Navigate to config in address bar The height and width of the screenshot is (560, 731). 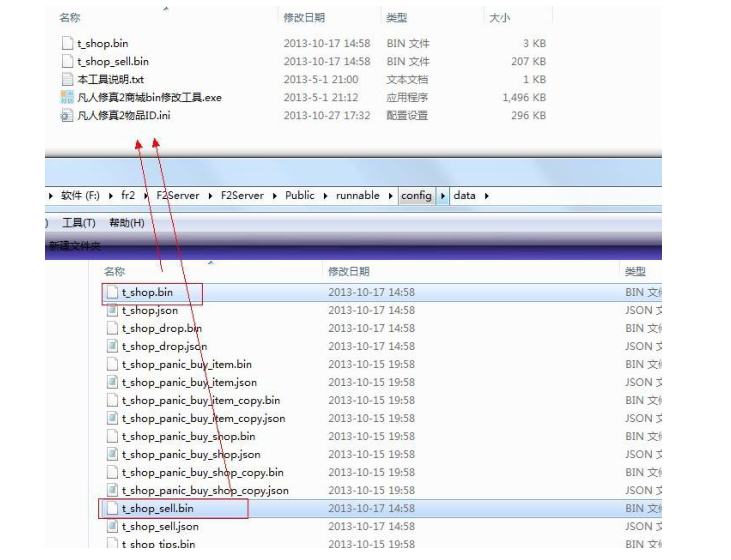click(416, 196)
